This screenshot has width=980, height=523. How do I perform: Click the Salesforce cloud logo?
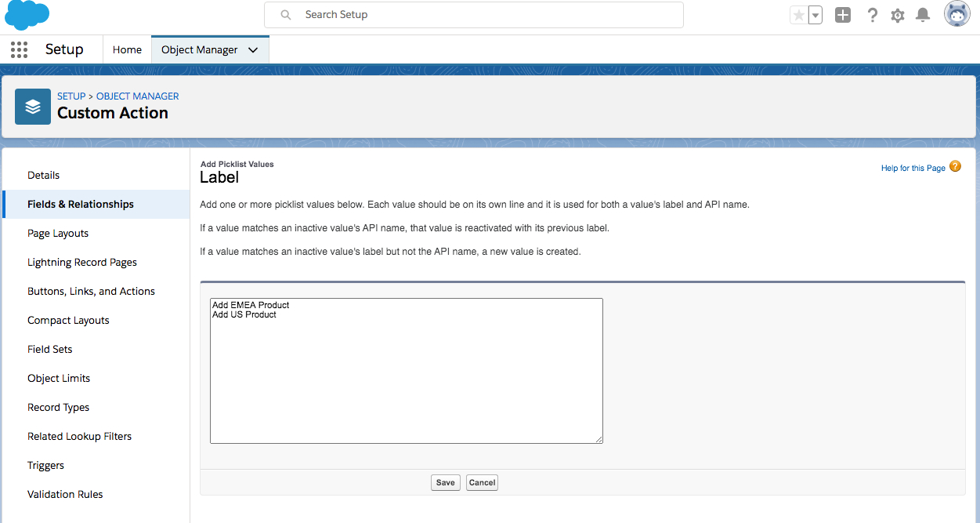(x=27, y=15)
